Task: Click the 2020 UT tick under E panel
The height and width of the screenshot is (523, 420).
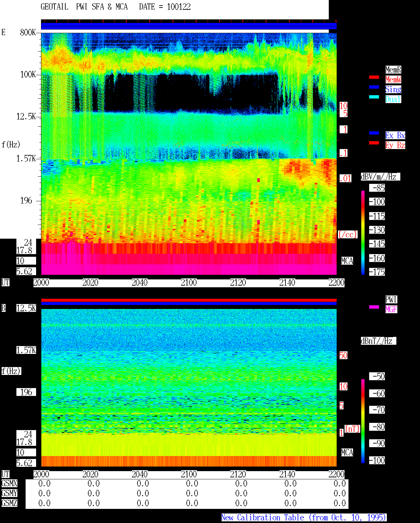Action: pyautogui.click(x=90, y=283)
